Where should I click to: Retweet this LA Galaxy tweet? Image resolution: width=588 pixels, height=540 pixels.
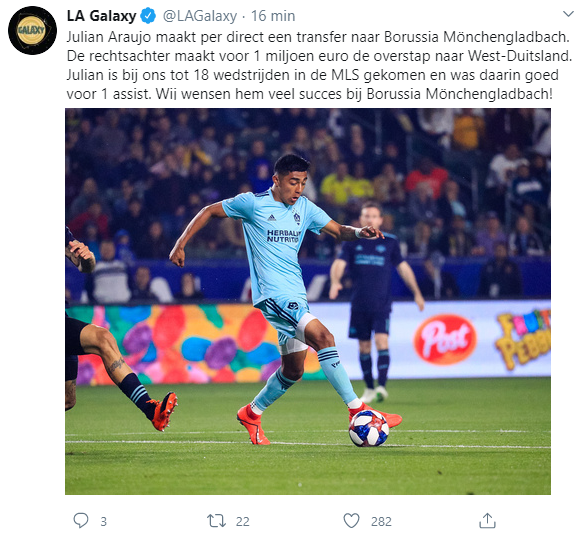point(216,521)
